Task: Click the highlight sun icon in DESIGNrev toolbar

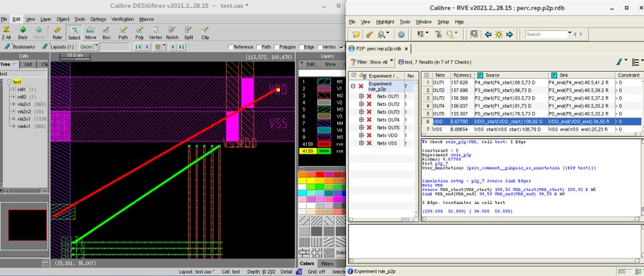Action: tap(158, 47)
